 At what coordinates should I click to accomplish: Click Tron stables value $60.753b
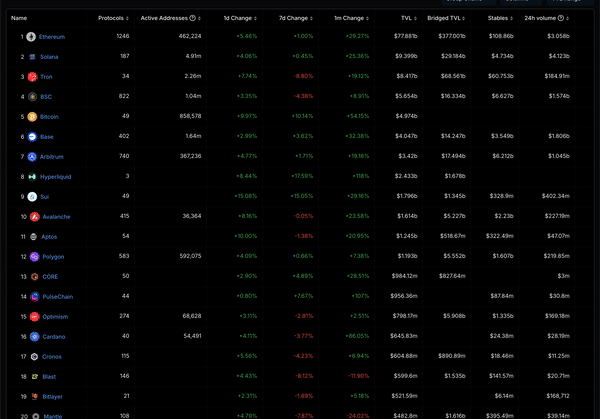501,76
